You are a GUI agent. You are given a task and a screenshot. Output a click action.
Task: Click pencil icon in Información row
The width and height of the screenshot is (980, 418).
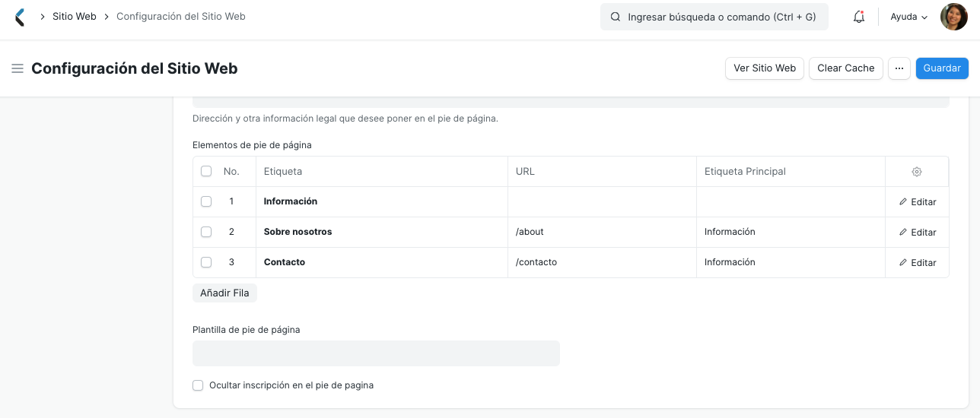tap(903, 201)
